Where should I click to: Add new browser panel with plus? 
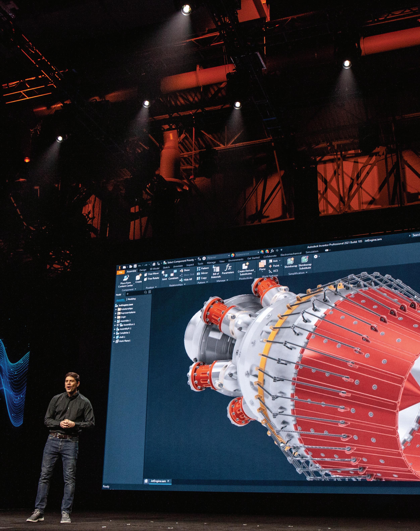point(127,294)
